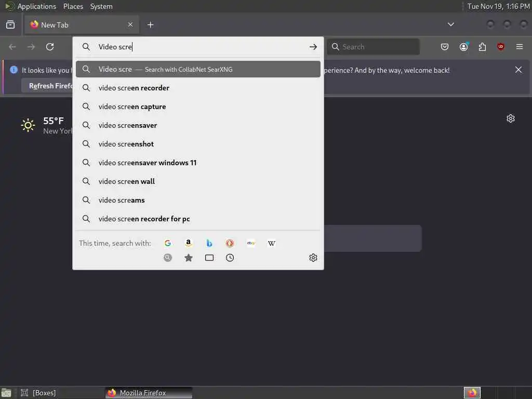Open the Places menu

(73, 6)
